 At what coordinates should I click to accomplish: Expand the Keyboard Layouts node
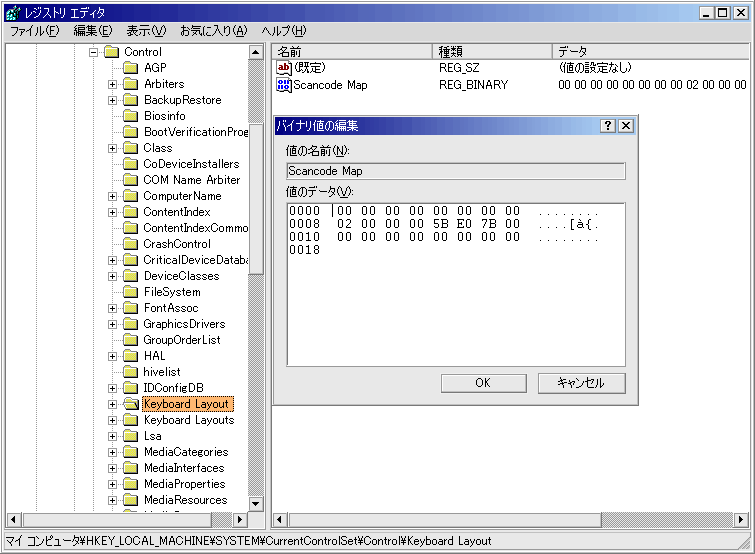click(x=112, y=420)
